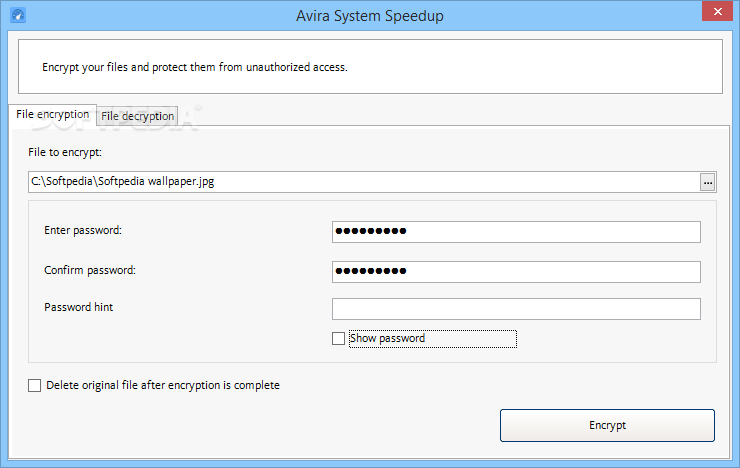
Task: Click the Confirm password field
Action: [x=516, y=272]
